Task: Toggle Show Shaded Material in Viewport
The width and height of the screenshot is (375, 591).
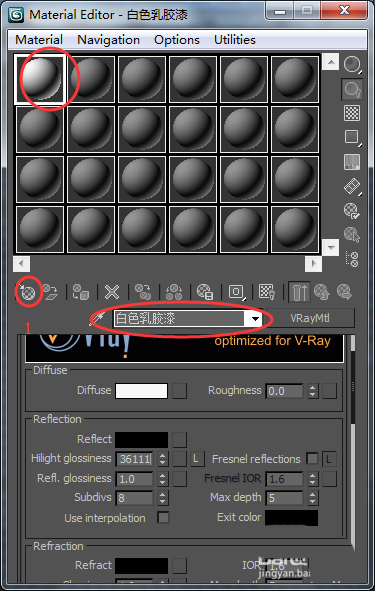Action: 267,292
